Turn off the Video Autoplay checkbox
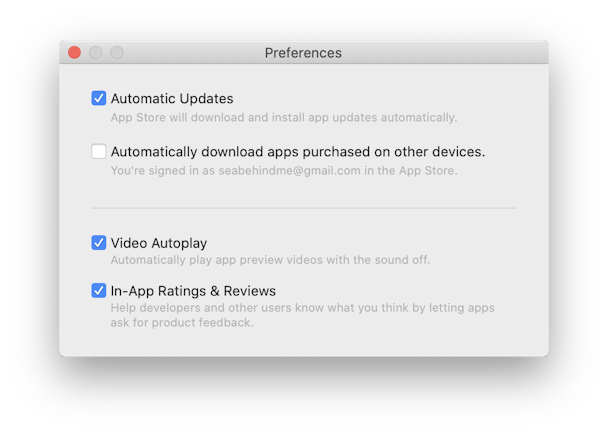 pos(98,243)
